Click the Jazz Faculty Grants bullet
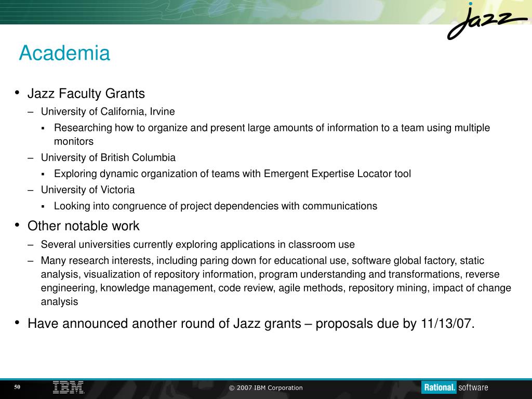532x399 pixels. (x=86, y=94)
